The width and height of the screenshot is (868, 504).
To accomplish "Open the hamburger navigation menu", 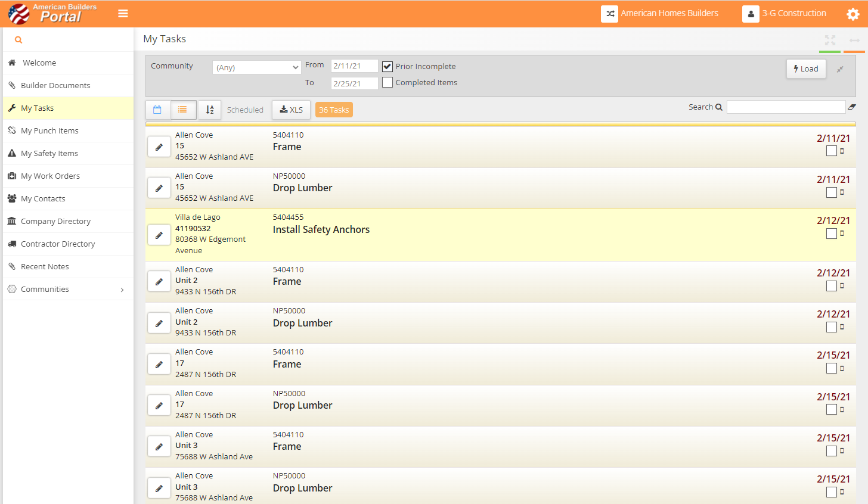I will tap(123, 13).
